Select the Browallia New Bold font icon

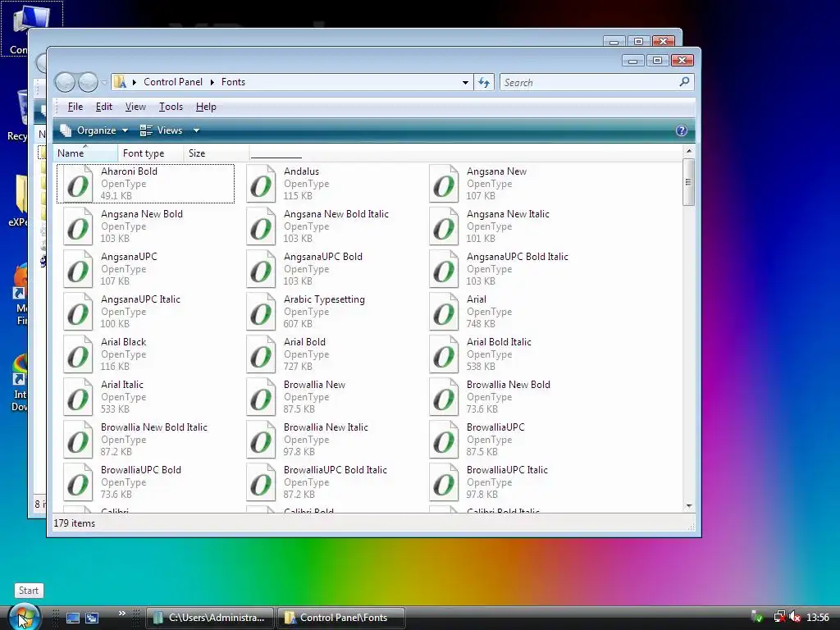[x=444, y=397]
